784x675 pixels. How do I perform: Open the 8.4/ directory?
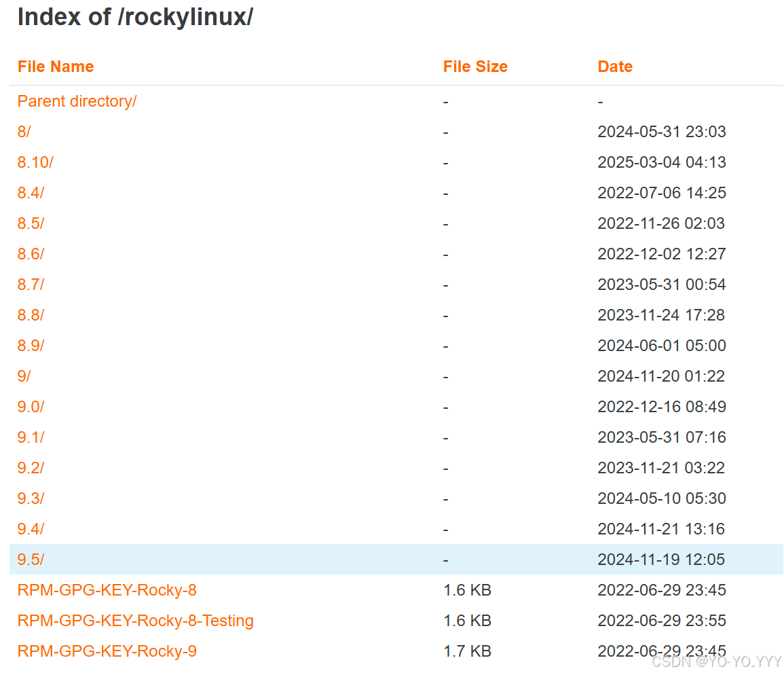[x=31, y=193]
